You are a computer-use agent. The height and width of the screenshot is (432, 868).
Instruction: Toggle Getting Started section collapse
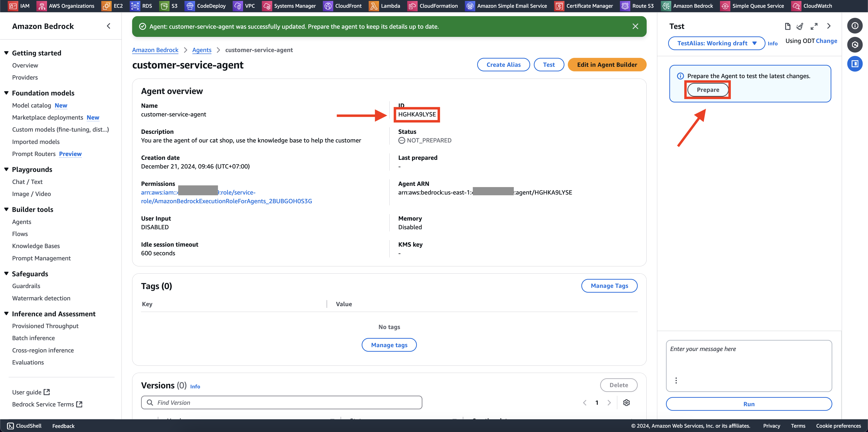[6, 53]
